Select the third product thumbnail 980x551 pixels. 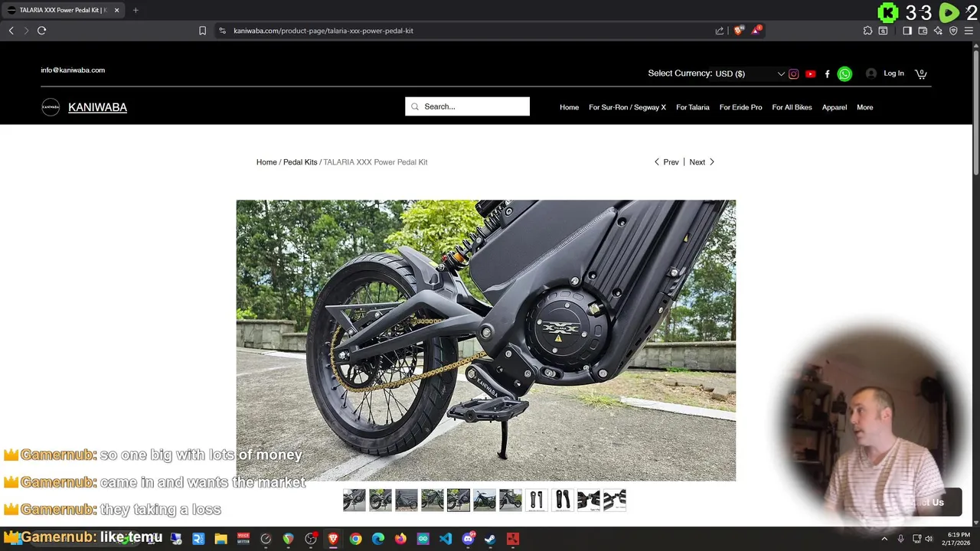coord(407,500)
